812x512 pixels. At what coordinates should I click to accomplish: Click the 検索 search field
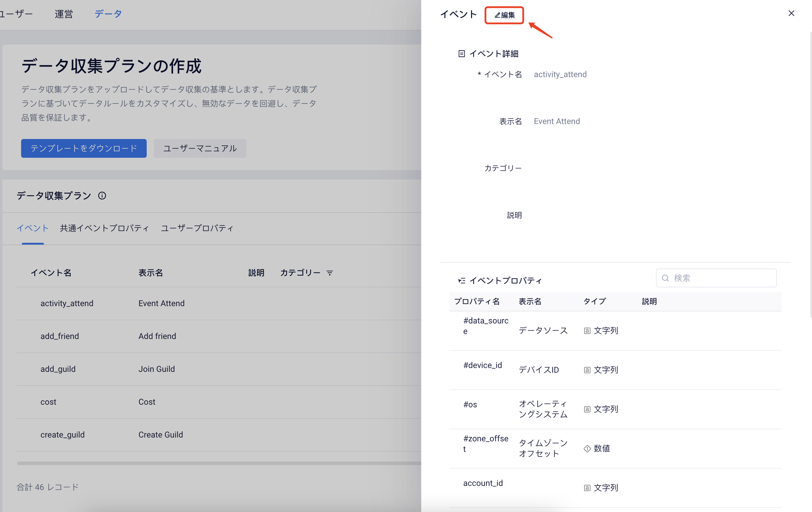716,278
